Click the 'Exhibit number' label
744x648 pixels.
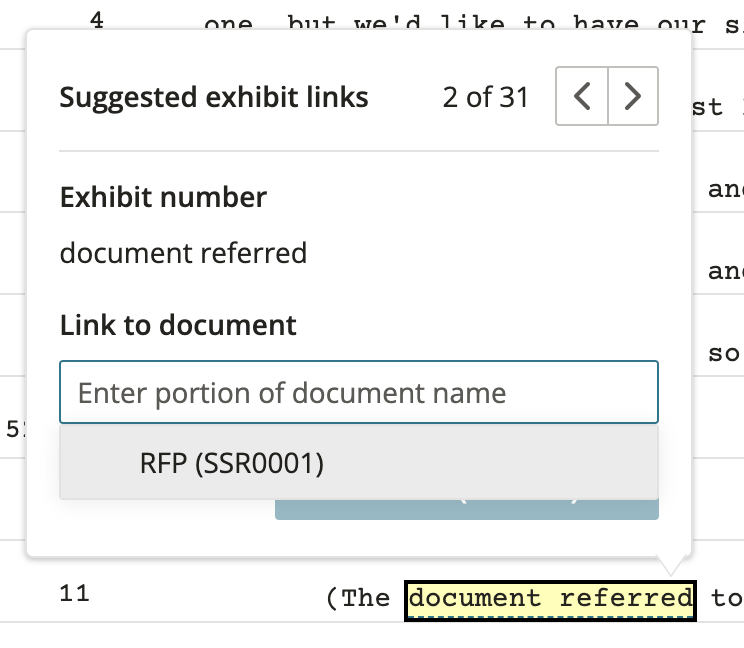(x=163, y=197)
